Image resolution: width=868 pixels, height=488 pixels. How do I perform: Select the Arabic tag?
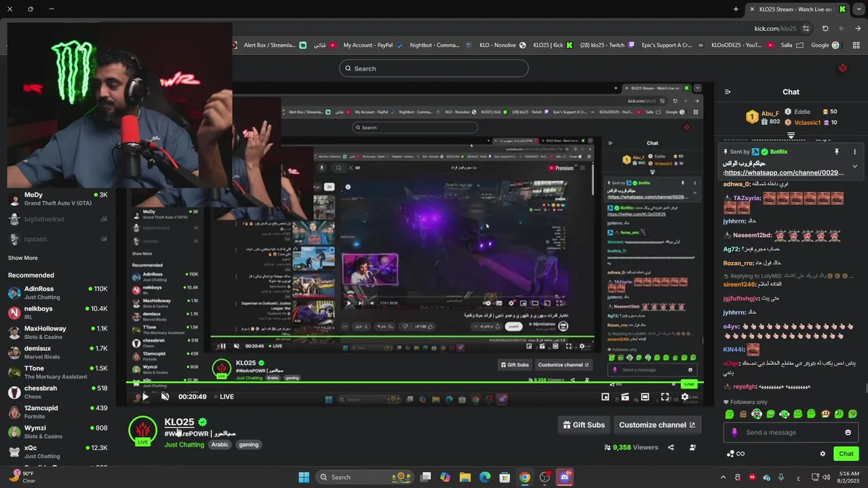(x=220, y=445)
